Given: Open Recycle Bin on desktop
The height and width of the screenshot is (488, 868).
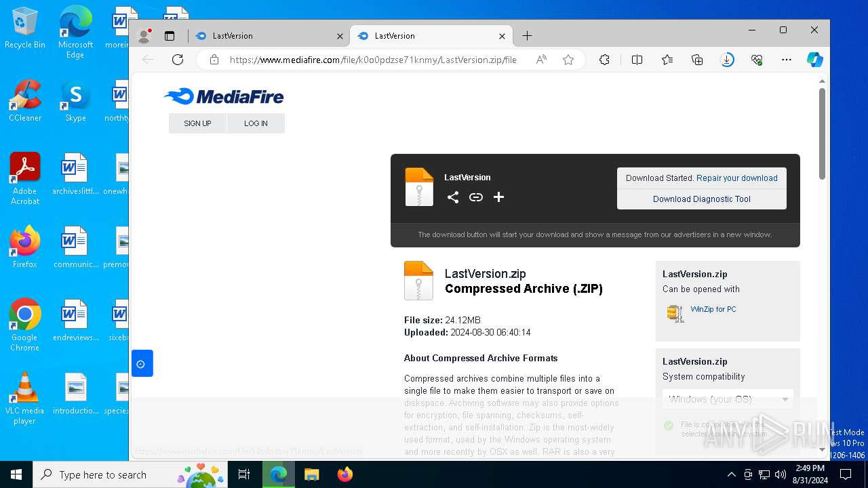Looking at the screenshot, I should pyautogui.click(x=25, y=28).
